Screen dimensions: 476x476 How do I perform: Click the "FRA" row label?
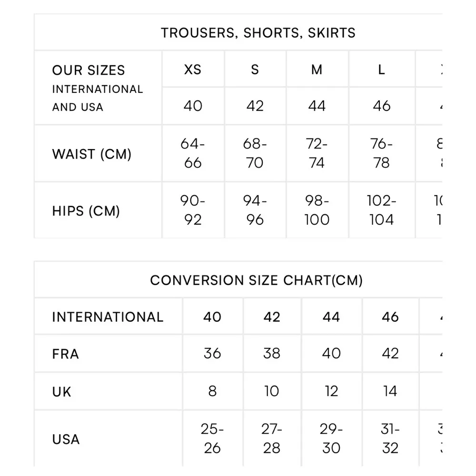(66, 354)
